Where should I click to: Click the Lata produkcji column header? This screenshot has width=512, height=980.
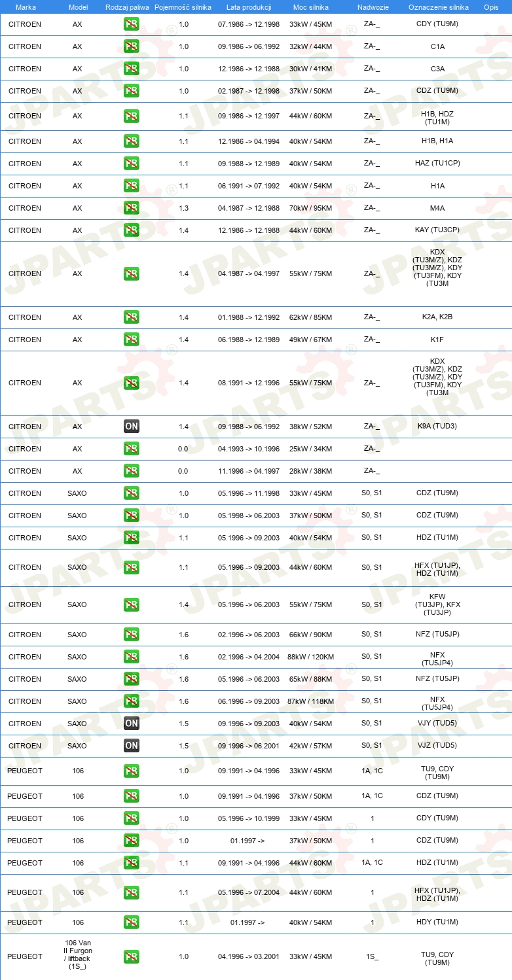pyautogui.click(x=249, y=7)
